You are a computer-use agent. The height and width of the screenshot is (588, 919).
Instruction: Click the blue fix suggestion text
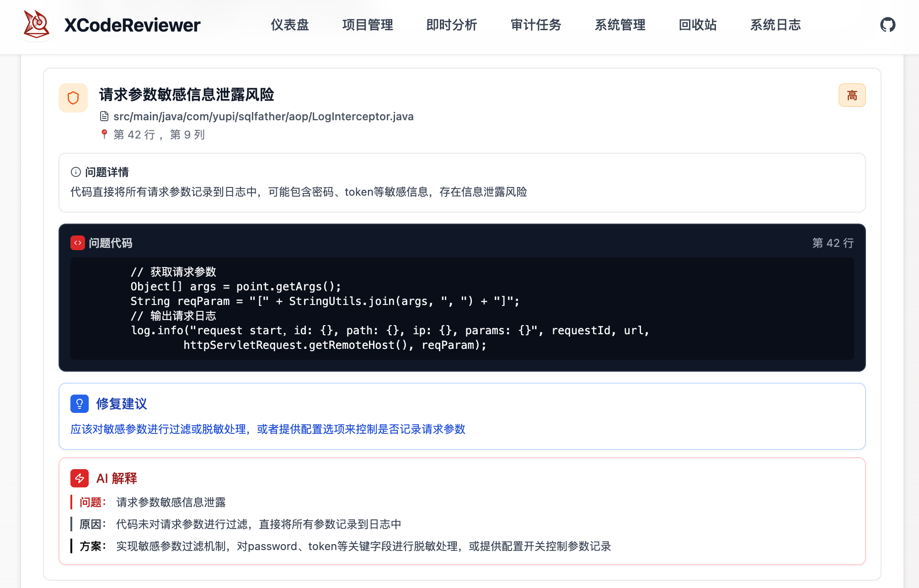pos(268,429)
